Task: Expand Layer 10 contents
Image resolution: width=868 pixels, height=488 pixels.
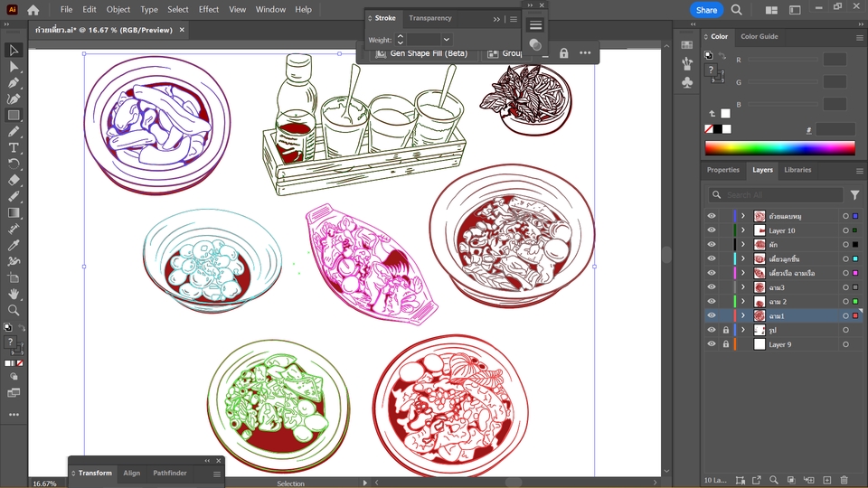Action: click(x=743, y=230)
